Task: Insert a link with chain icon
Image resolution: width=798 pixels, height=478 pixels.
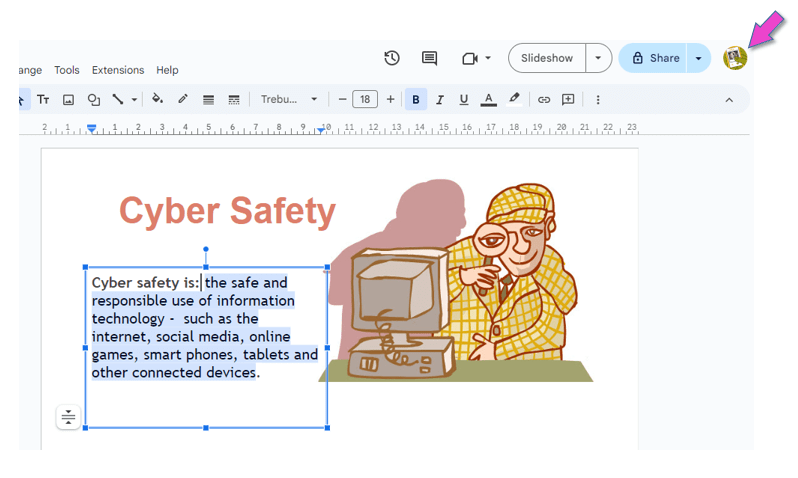Action: [544, 100]
